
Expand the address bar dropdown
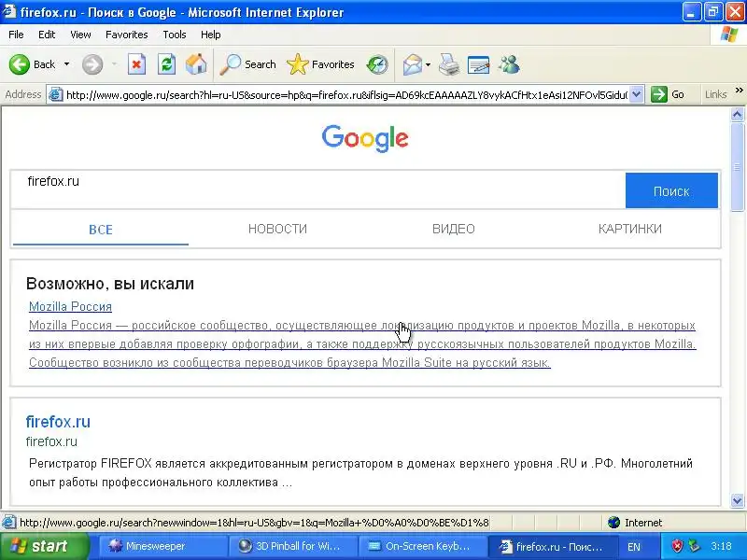(x=637, y=95)
